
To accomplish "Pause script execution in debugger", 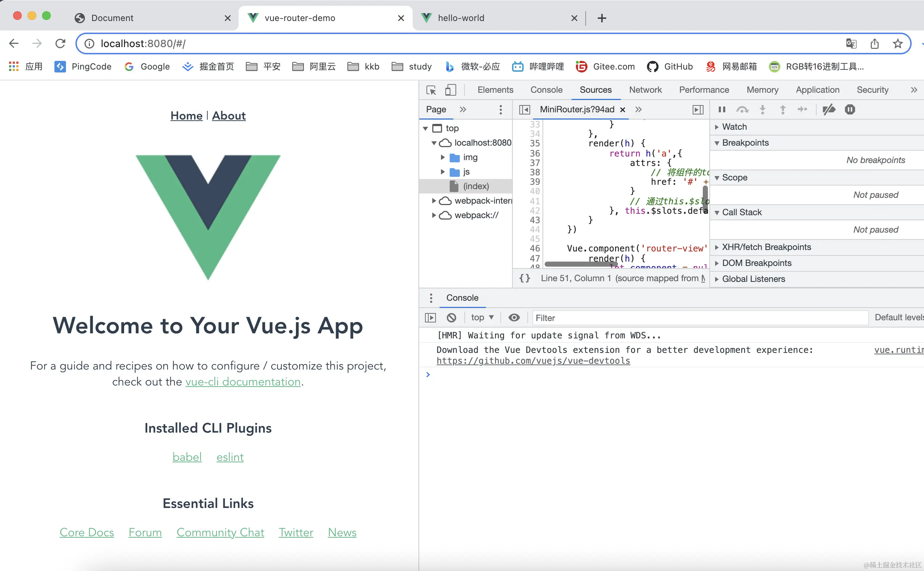I will pos(722,109).
